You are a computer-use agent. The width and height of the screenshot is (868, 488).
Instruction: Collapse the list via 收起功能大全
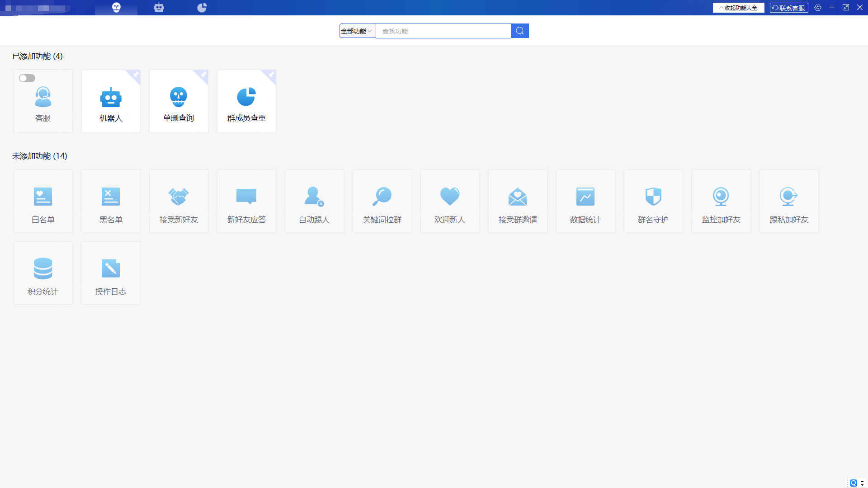(x=738, y=8)
